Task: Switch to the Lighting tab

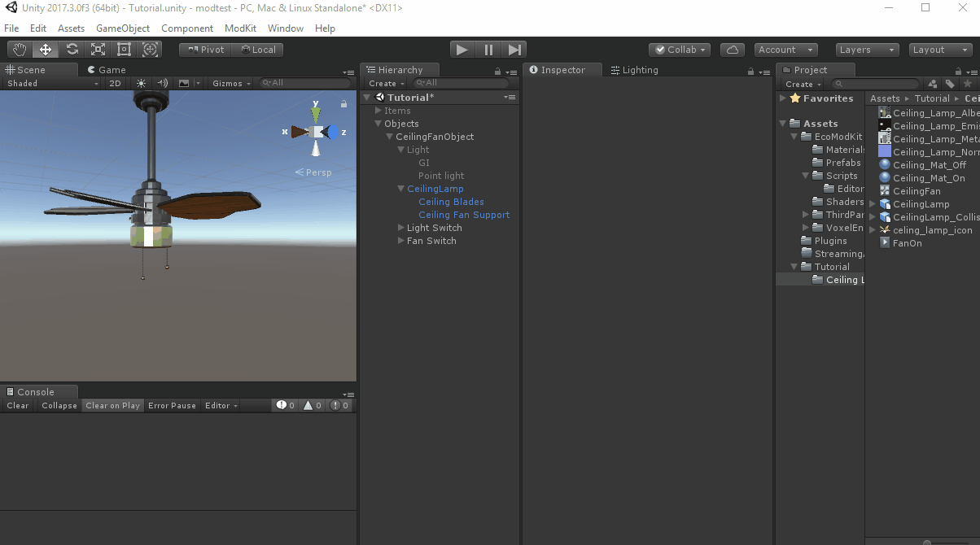Action: click(635, 70)
